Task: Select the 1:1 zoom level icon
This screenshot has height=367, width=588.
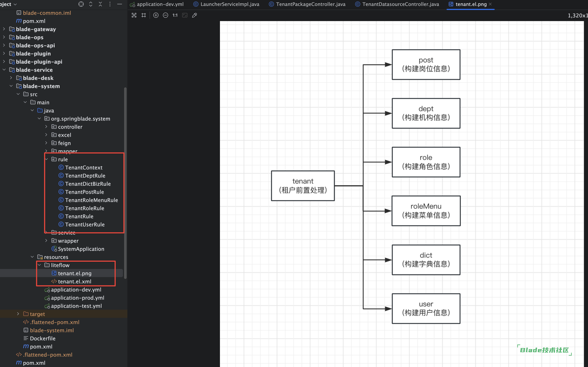Action: pyautogui.click(x=175, y=15)
